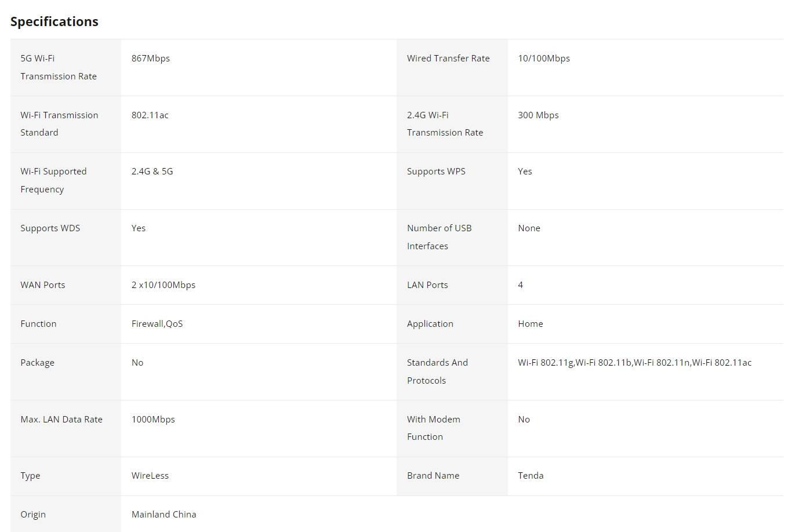
Task: Click the Number of USB Interfaces label
Action: pos(439,237)
